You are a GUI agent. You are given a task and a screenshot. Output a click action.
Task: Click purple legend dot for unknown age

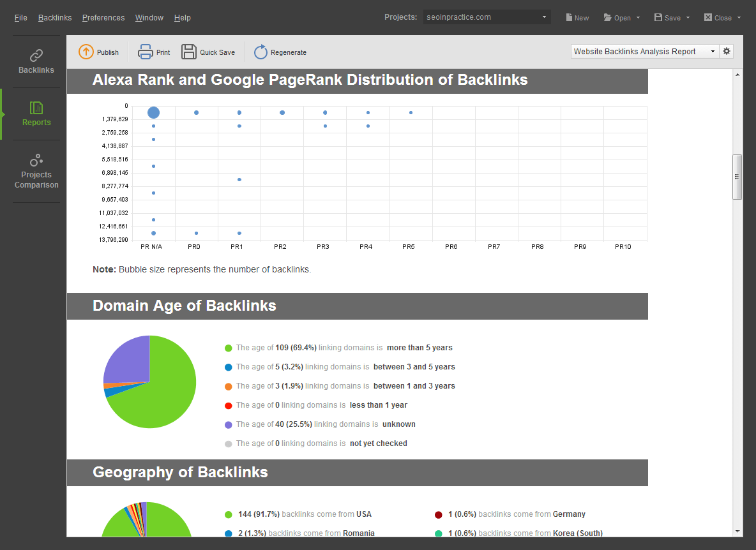tap(229, 425)
